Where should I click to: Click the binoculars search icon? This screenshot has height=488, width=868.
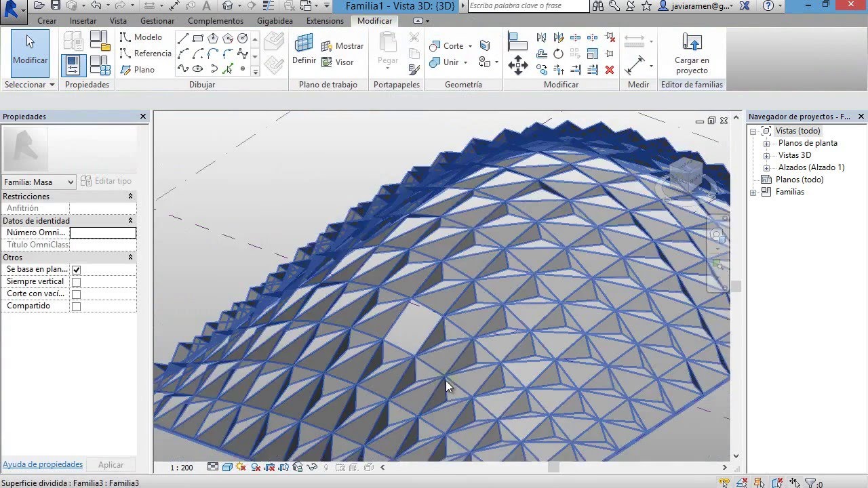(x=598, y=5)
